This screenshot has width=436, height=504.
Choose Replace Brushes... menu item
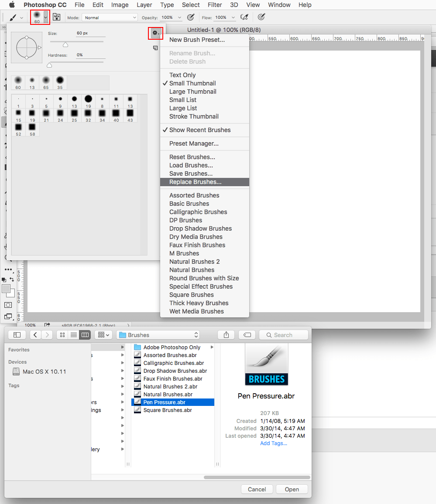pos(205,182)
